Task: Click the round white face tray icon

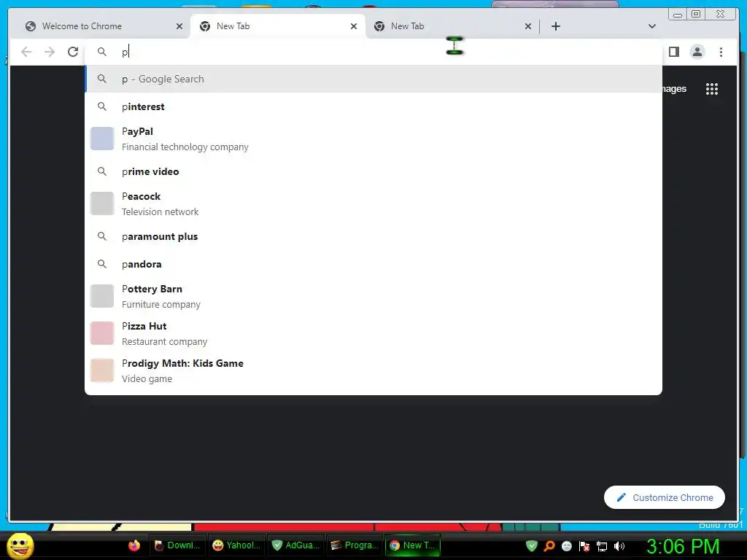Action: coord(566,546)
